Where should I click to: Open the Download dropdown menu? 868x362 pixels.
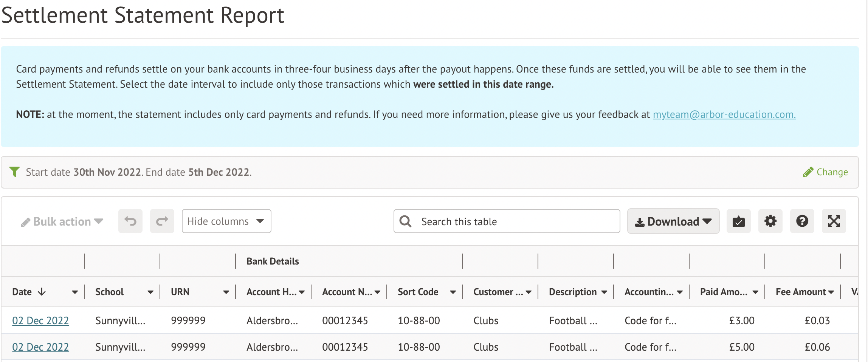[673, 221]
